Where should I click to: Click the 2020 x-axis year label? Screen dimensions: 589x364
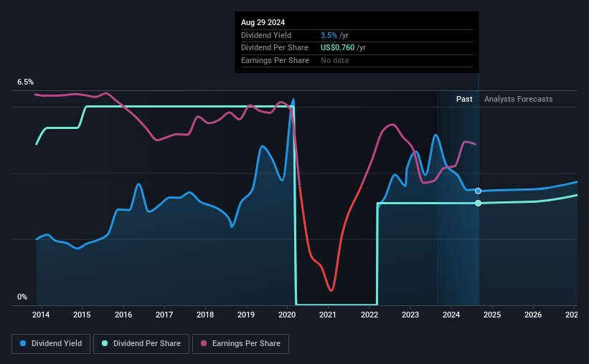click(287, 315)
